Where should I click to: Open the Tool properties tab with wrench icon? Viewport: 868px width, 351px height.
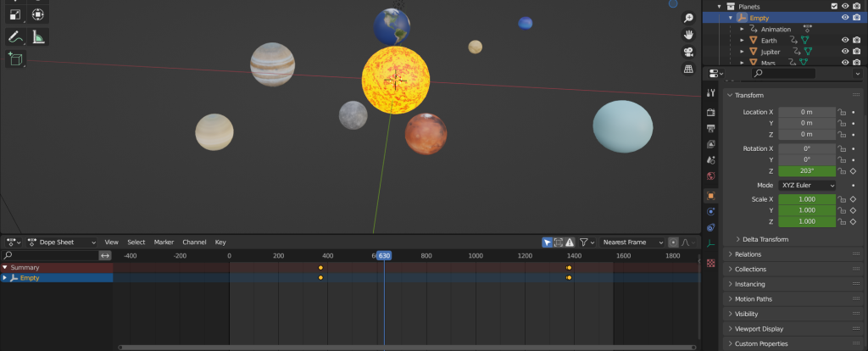[711, 92]
